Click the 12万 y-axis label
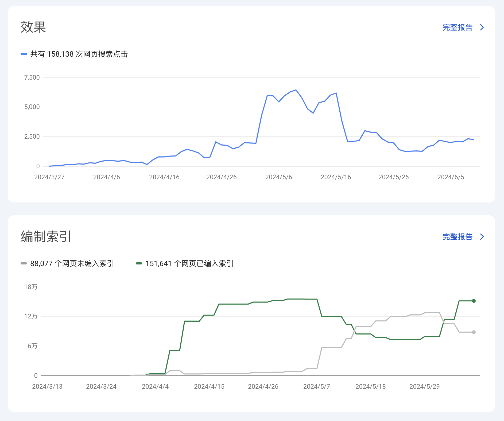The image size is (504, 421). point(31,316)
